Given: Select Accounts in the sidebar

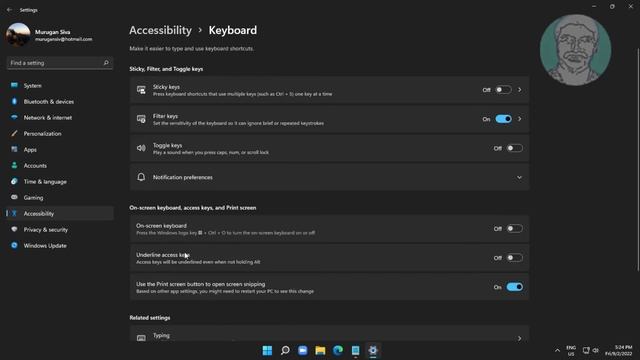Looking at the screenshot, I should pos(60,165).
